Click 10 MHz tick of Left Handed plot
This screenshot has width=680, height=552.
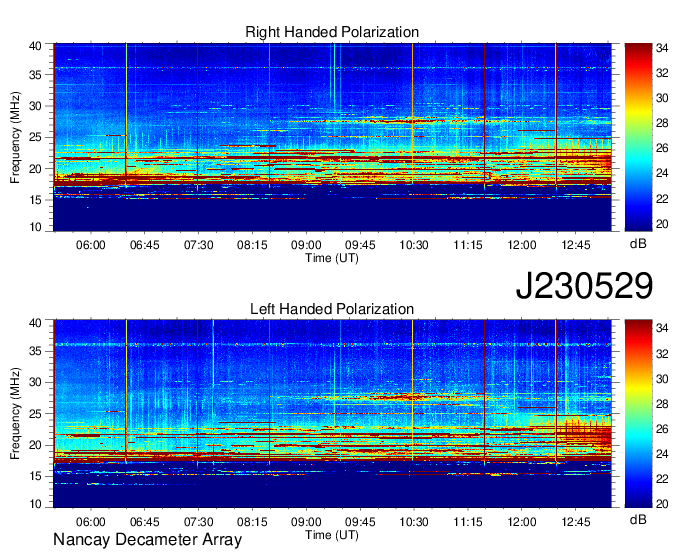coord(35,504)
